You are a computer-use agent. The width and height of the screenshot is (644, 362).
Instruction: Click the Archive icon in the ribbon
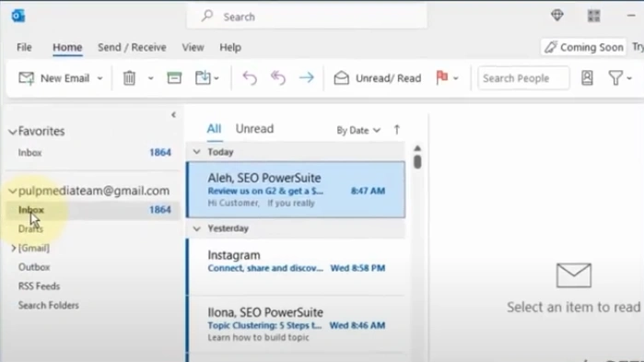point(174,77)
